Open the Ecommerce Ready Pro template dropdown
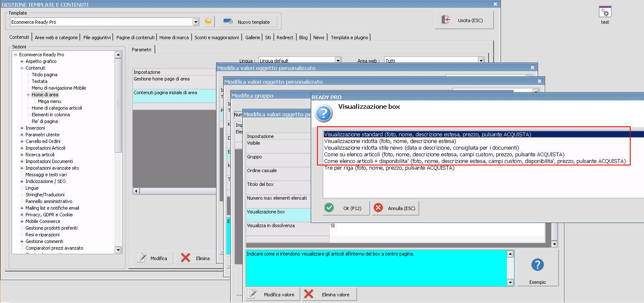 [196, 22]
